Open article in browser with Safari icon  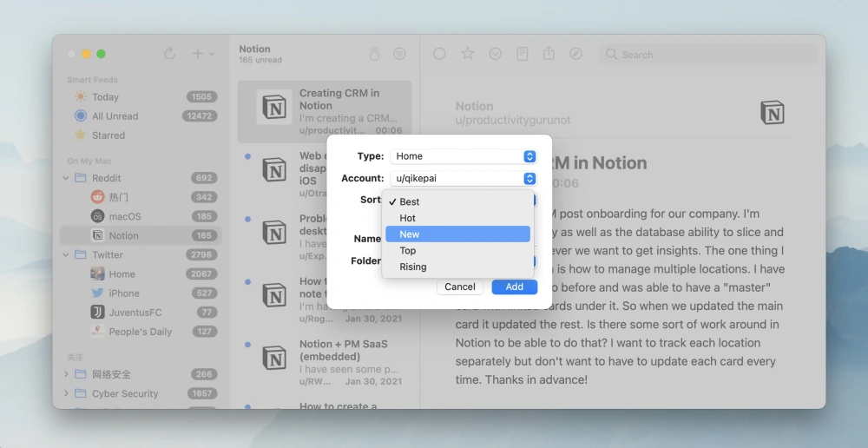575,54
